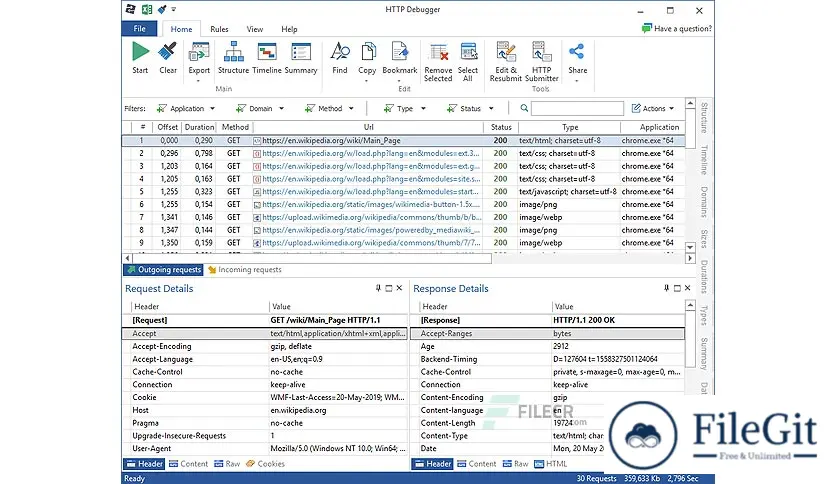Switch Response Details to Content tab
Screen dimensions: 836x484
477,464
